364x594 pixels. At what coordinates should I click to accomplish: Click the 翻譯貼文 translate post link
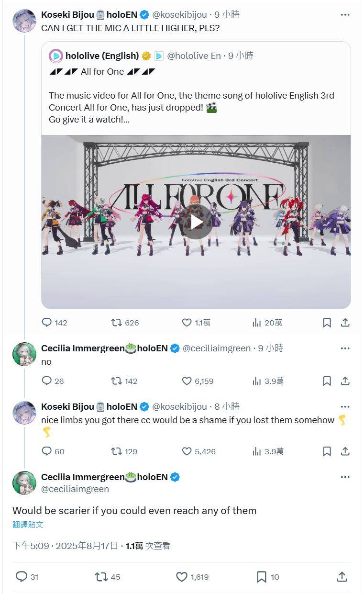tap(28, 525)
